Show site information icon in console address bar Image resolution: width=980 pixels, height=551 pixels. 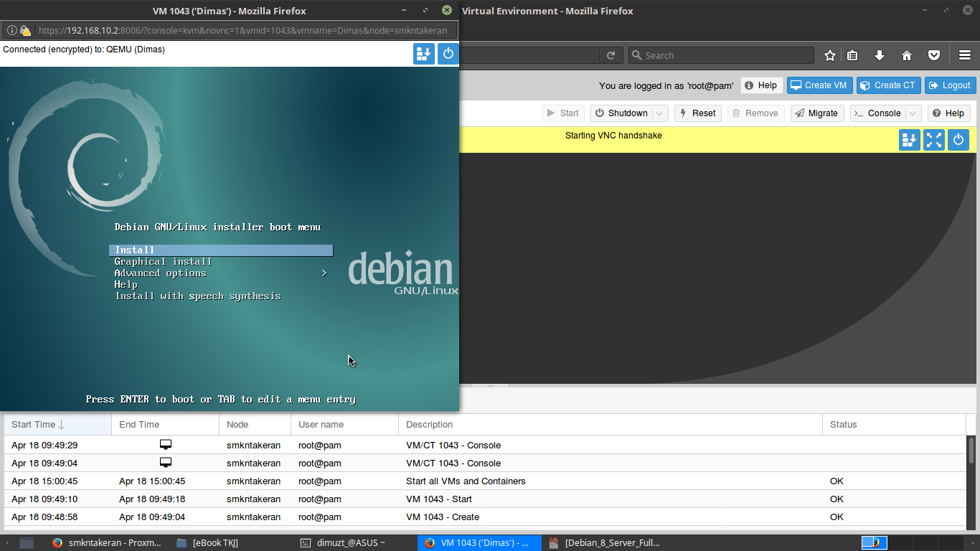12,31
